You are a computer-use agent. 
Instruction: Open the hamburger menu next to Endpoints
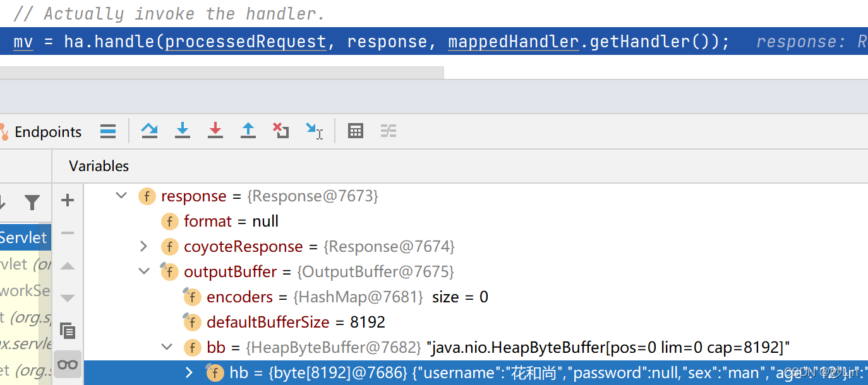pyautogui.click(x=107, y=131)
